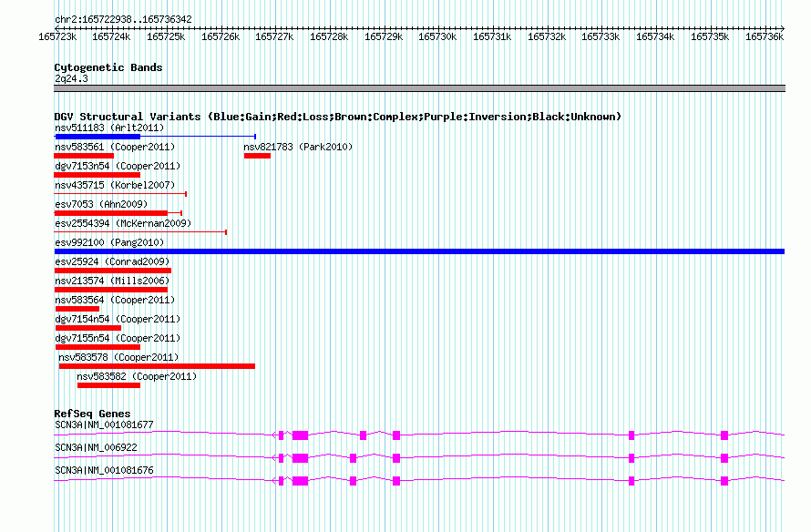Click the 165735k ruler tick label
Viewport: 811px width, 532px height.
pyautogui.click(x=710, y=36)
